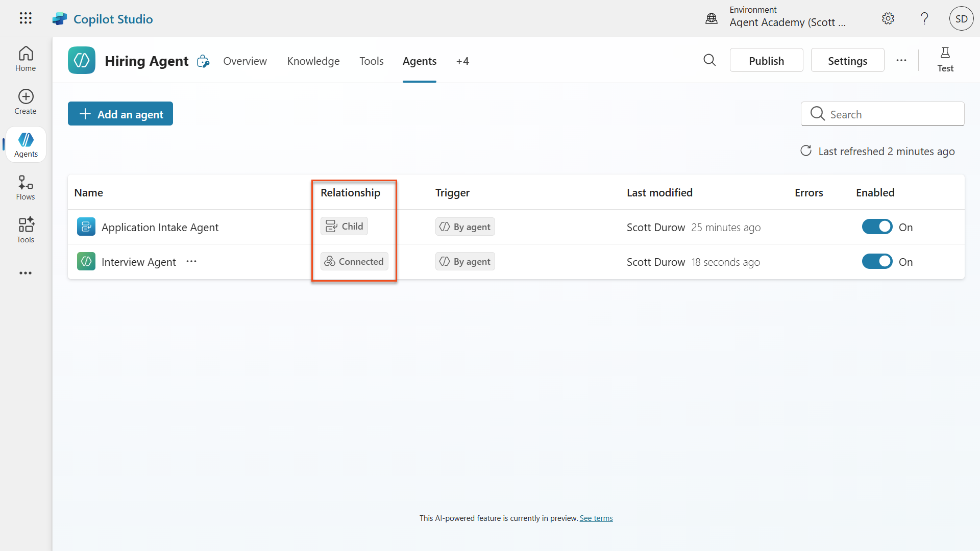Disable the Application Intake Agent toggle

pos(877,227)
